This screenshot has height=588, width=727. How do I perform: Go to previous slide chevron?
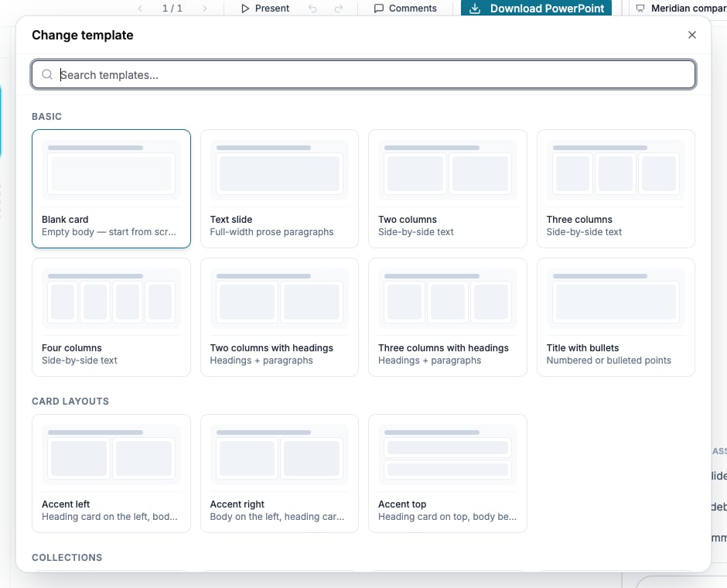pyautogui.click(x=140, y=9)
